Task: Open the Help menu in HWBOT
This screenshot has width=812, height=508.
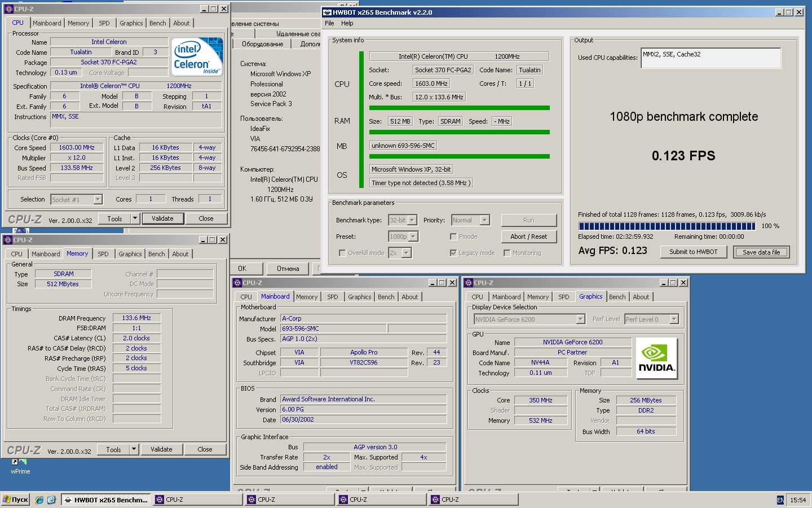Action: pyautogui.click(x=347, y=23)
